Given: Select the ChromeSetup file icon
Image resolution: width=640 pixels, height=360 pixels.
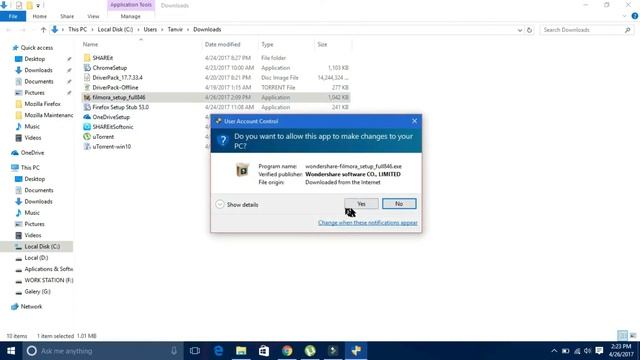Looking at the screenshot, I should pyautogui.click(x=87, y=68).
